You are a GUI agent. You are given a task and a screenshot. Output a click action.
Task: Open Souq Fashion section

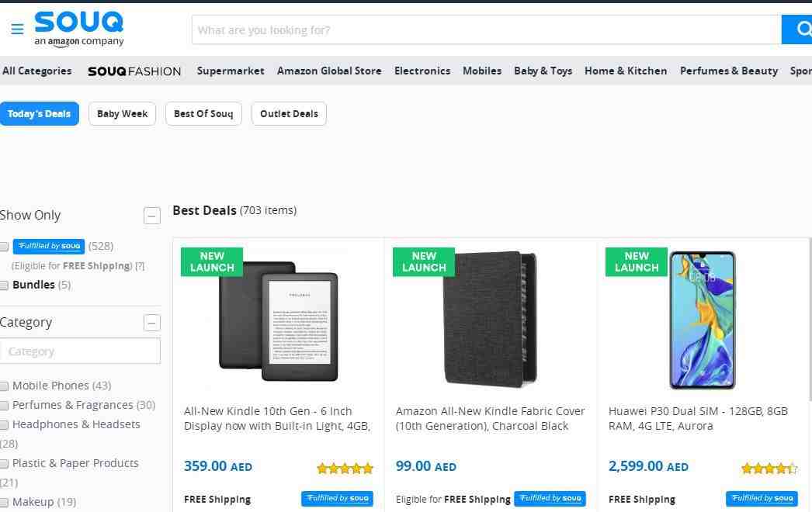coord(134,71)
